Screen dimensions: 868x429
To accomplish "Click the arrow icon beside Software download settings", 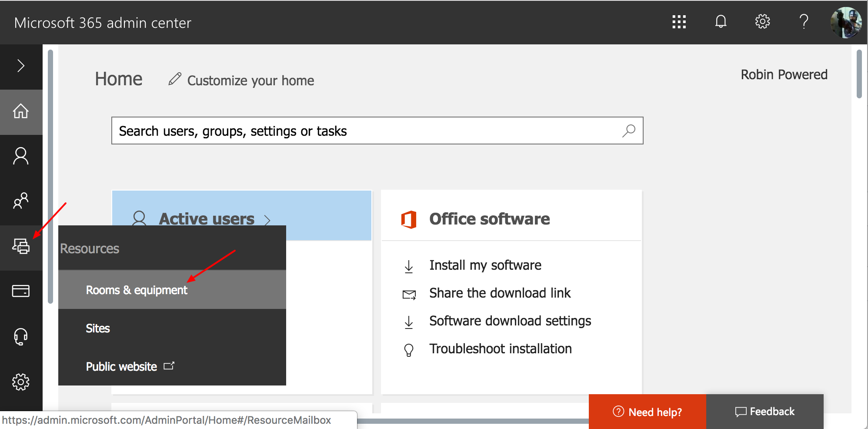I will (409, 322).
